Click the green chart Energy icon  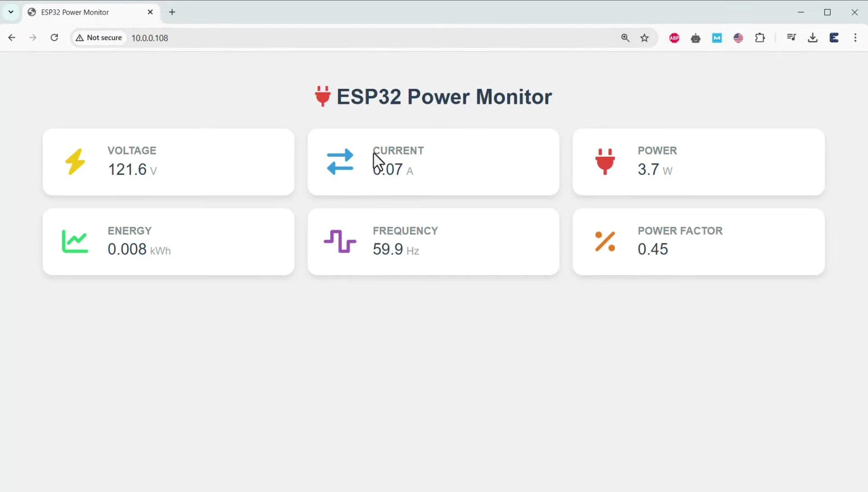(x=75, y=241)
